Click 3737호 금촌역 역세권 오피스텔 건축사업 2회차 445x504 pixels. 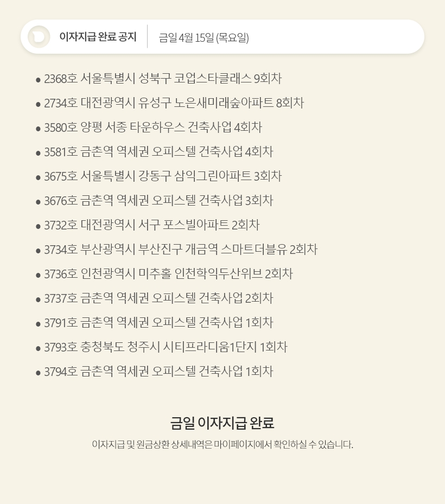[x=158, y=298]
